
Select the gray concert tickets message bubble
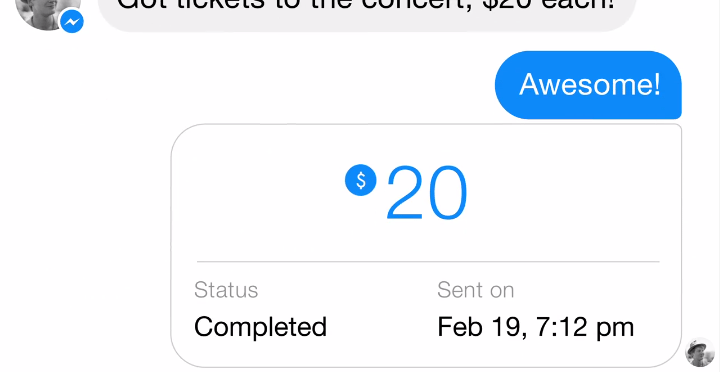click(x=367, y=13)
